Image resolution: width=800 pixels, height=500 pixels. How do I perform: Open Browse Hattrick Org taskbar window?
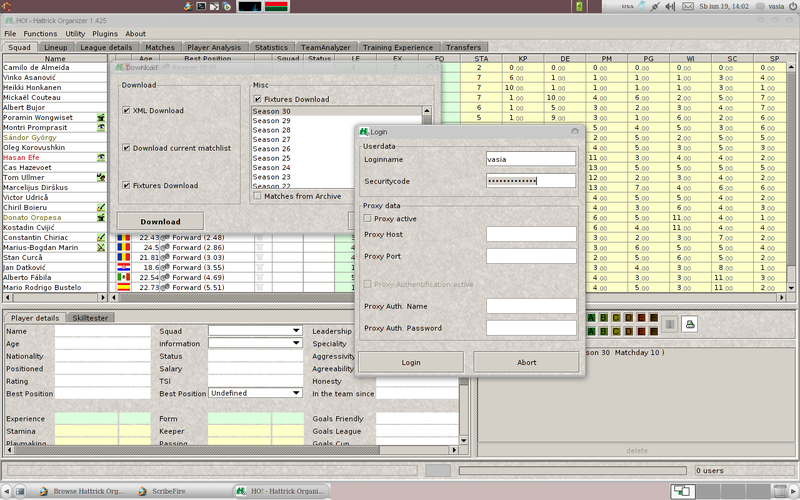coord(83,491)
